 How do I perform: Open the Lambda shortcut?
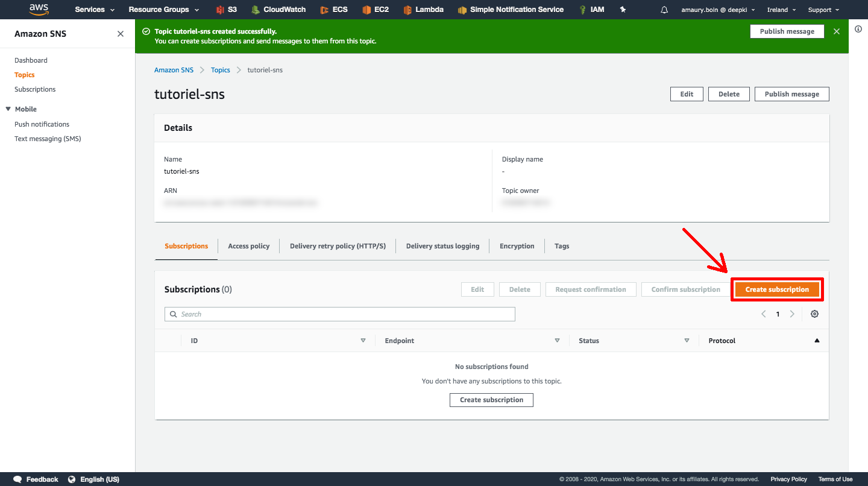(424, 10)
